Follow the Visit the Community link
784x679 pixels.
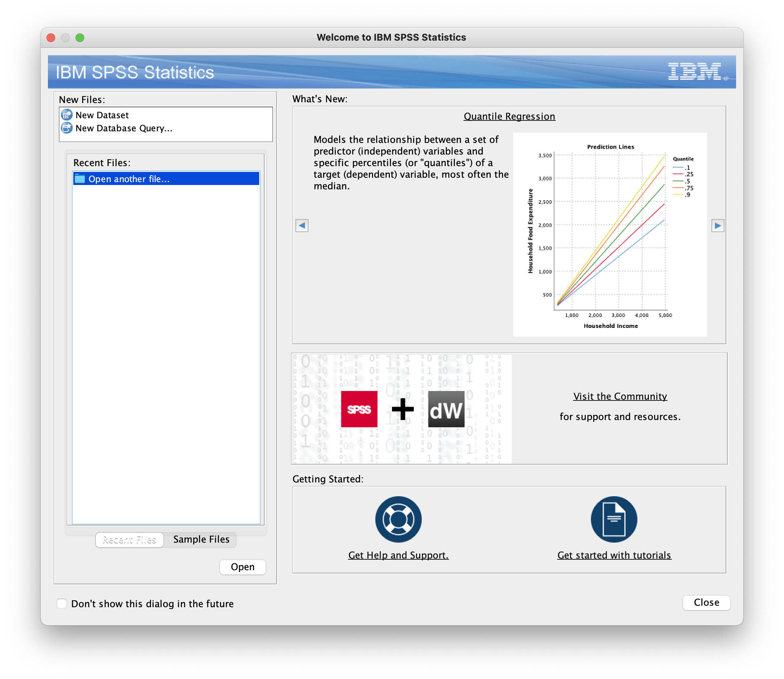[620, 396]
